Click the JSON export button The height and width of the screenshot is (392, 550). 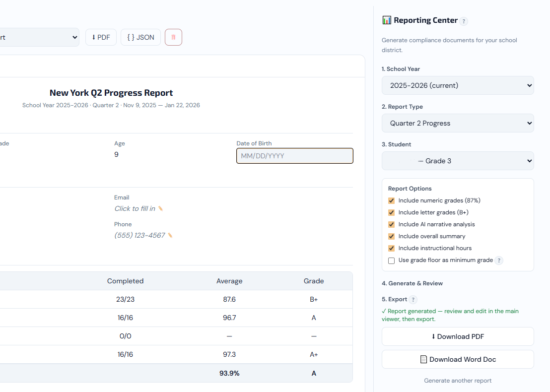tap(140, 37)
